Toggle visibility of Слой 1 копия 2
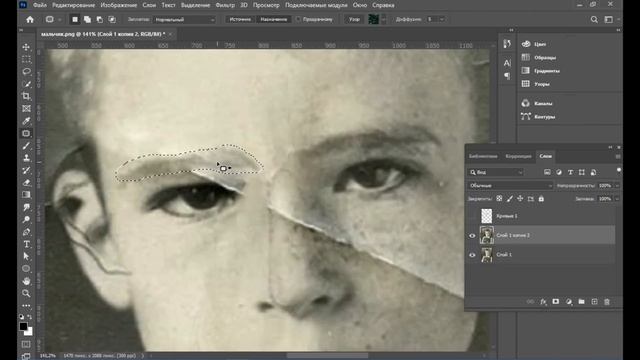 pyautogui.click(x=472, y=236)
